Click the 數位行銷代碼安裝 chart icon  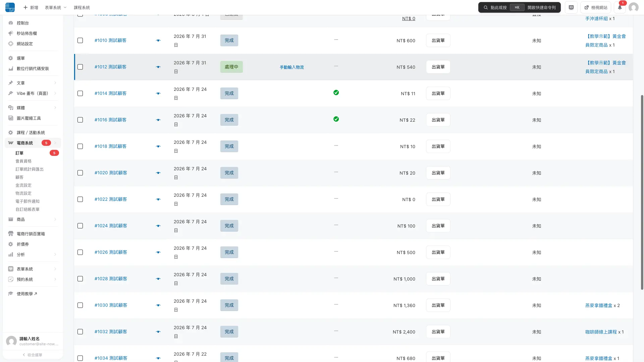coord(11,68)
